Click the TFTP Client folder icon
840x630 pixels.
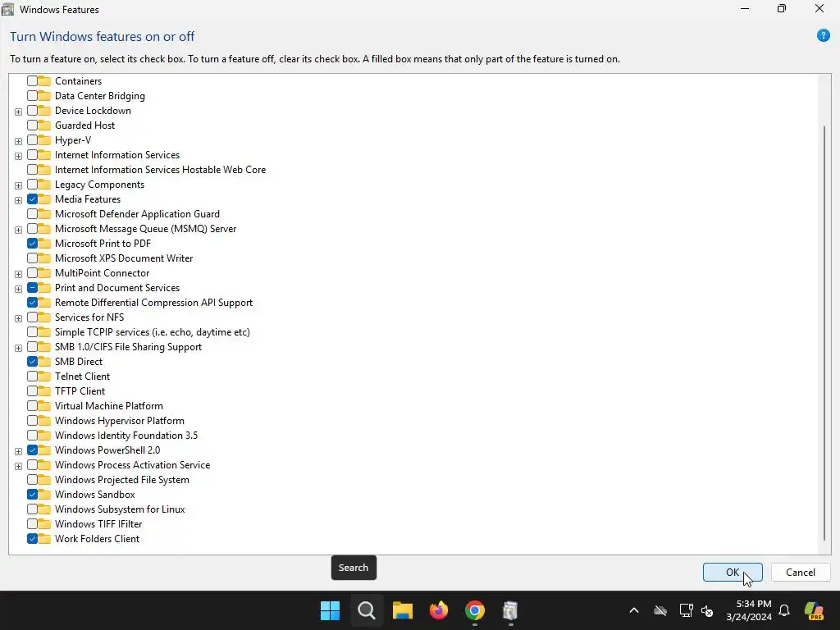point(44,391)
